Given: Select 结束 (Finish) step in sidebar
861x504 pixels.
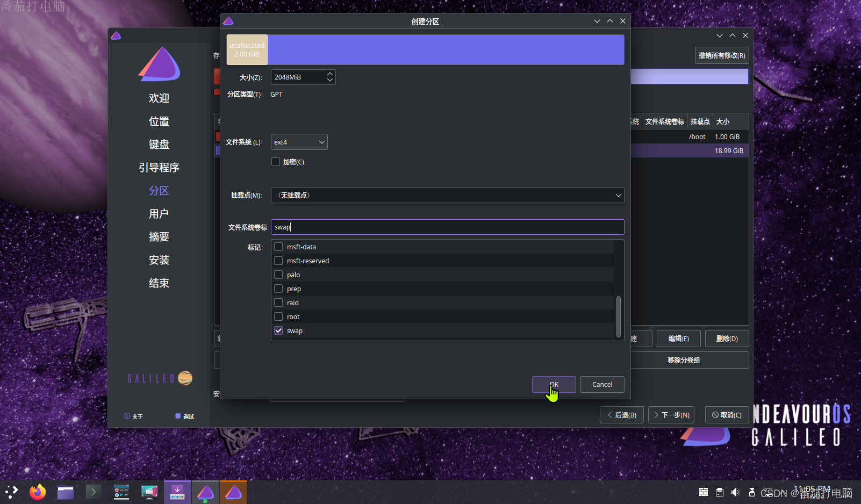Looking at the screenshot, I should click(159, 283).
